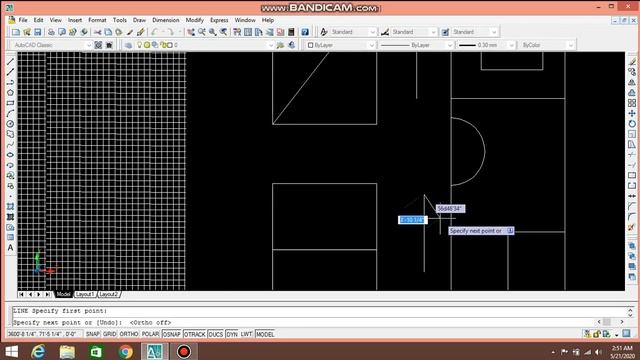Select the Multiline Text tool (A)
The image size is (640, 360).
11,248
